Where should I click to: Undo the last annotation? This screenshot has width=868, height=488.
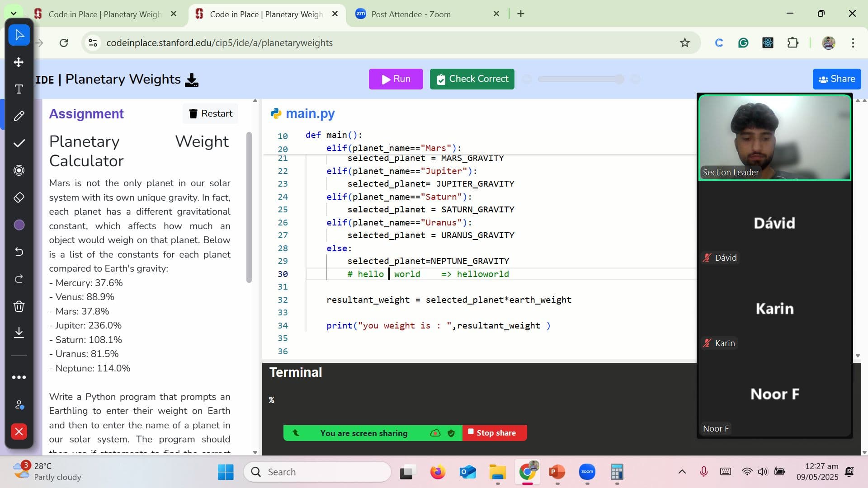(x=19, y=252)
